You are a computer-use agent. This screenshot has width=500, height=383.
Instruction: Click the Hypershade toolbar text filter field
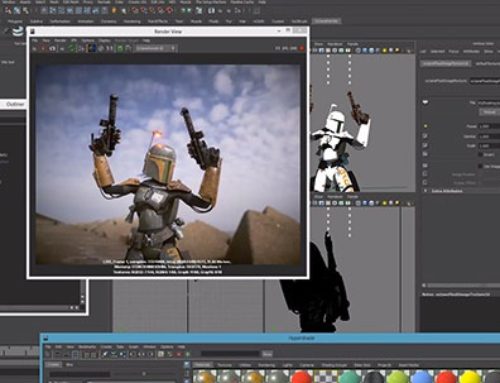pos(230,354)
